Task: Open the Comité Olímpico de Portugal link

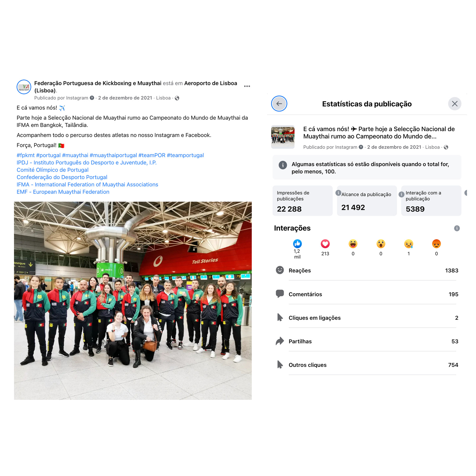Action: click(52, 170)
